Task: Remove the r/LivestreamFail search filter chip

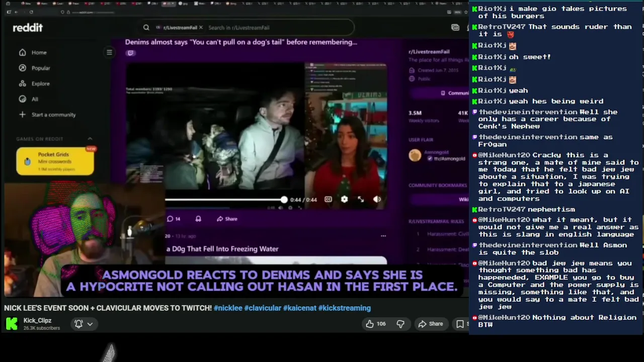Action: tap(201, 28)
